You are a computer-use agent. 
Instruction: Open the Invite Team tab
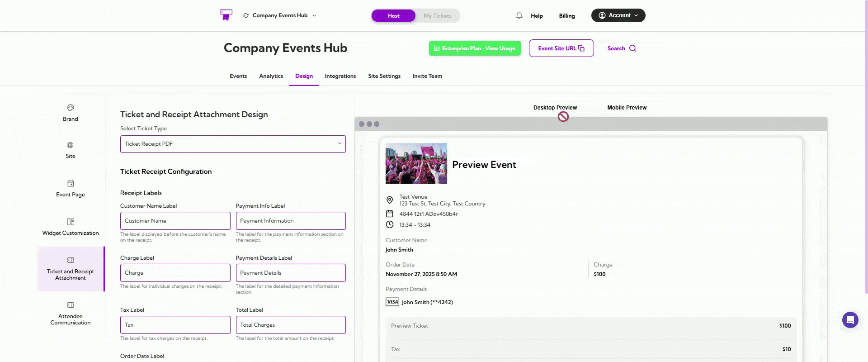[x=427, y=76]
